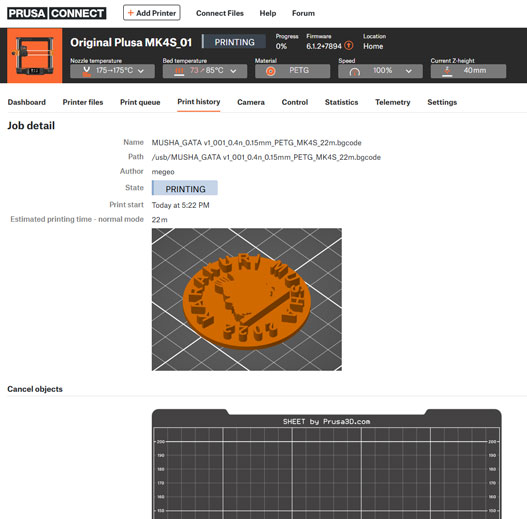
Task: Click the Prusa Connect logo
Action: click(x=56, y=13)
